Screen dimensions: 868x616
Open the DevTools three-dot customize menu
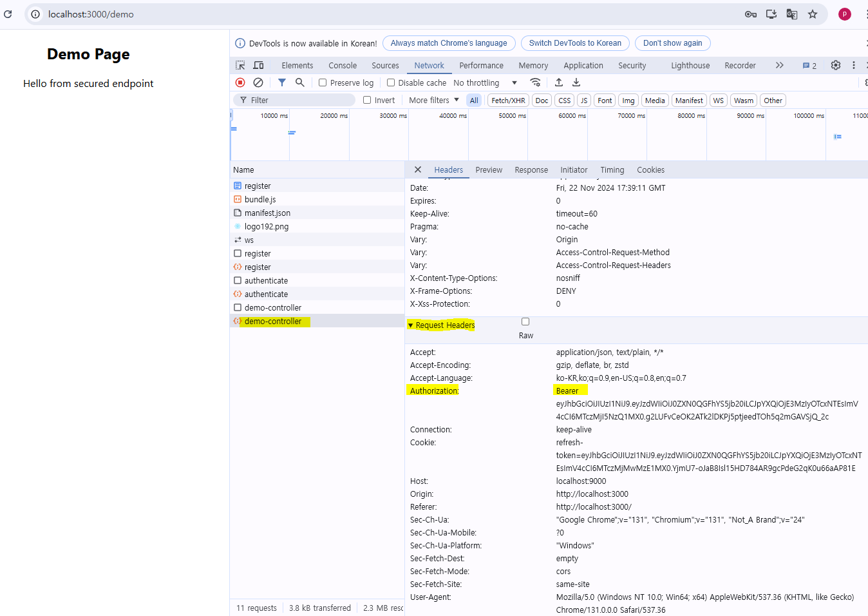click(854, 65)
